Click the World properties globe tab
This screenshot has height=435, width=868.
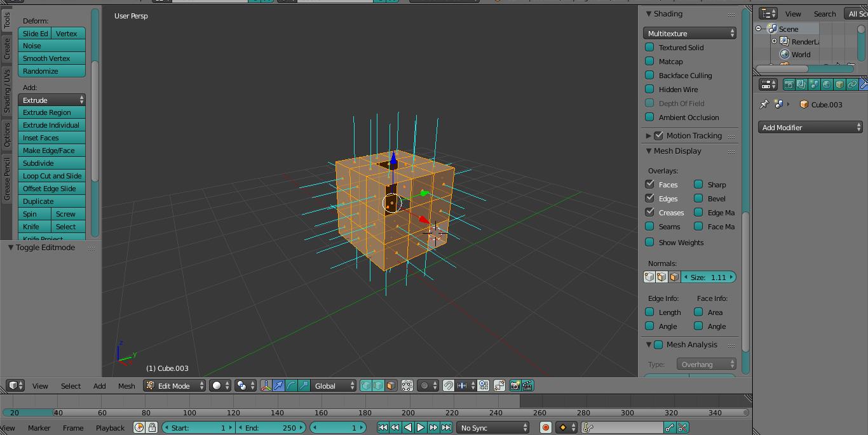pyautogui.click(x=827, y=84)
